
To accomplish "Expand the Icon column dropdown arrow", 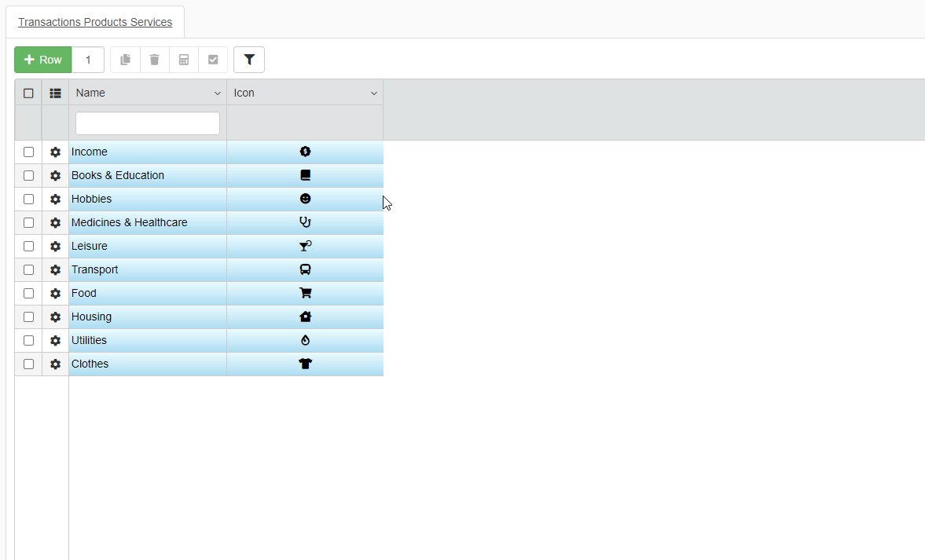I will tap(374, 93).
